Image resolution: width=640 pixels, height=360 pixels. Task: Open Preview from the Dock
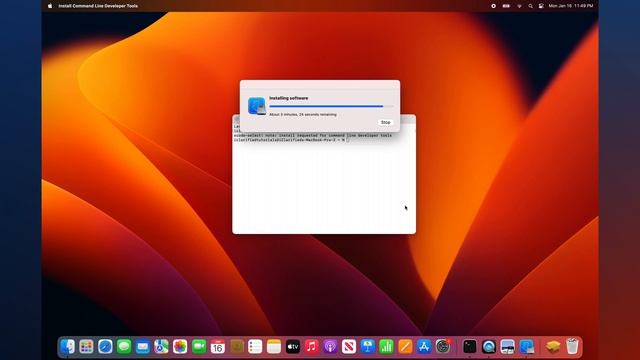tap(507, 347)
